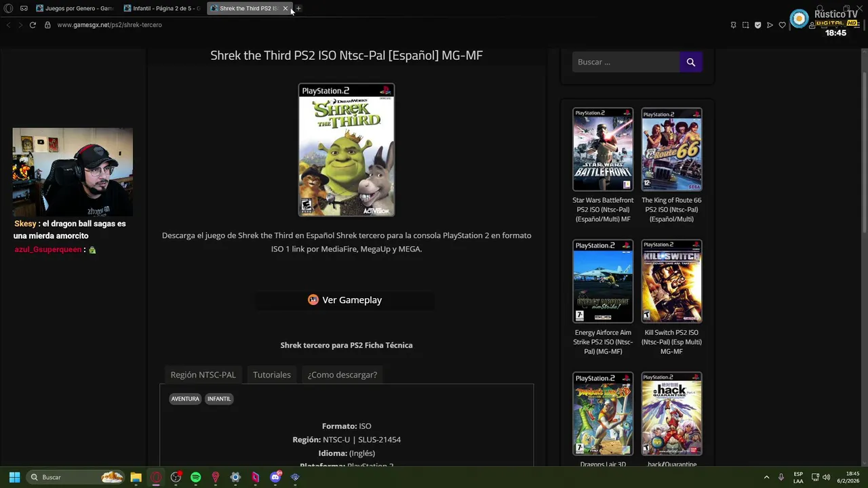This screenshot has width=868, height=488.
Task: Click the Idioma: (Inglés) text line
Action: 347,453
